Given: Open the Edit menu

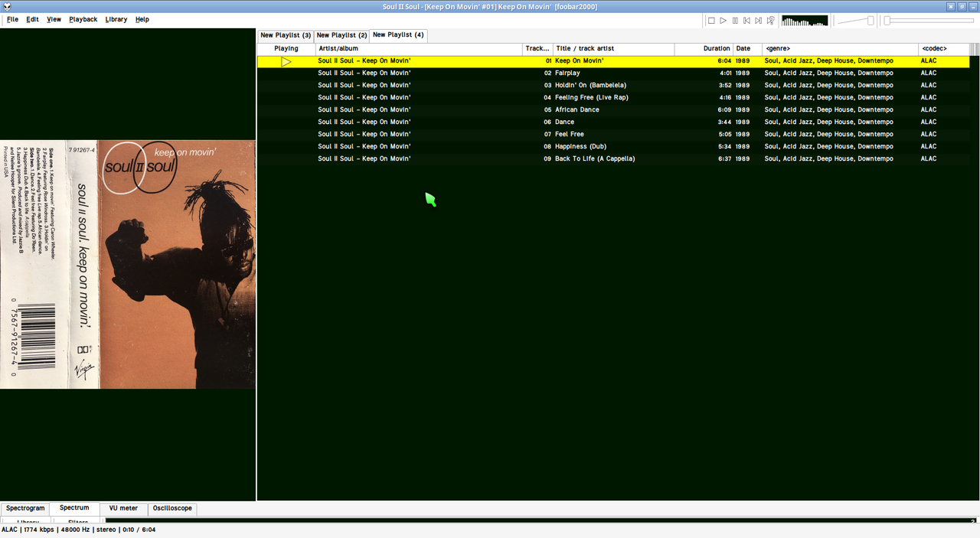Looking at the screenshot, I should [32, 19].
